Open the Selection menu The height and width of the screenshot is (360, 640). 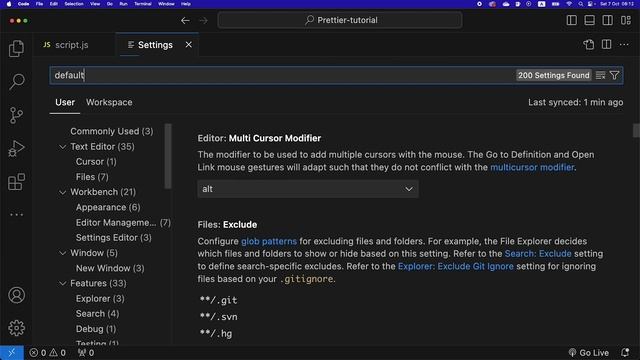(74, 4)
